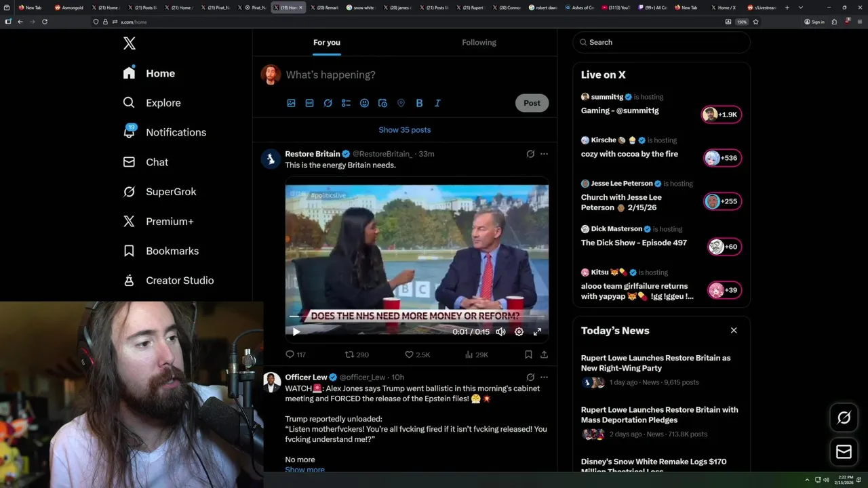The height and width of the screenshot is (488, 868).
Task: Dismiss Today's News with the X
Action: point(734,330)
